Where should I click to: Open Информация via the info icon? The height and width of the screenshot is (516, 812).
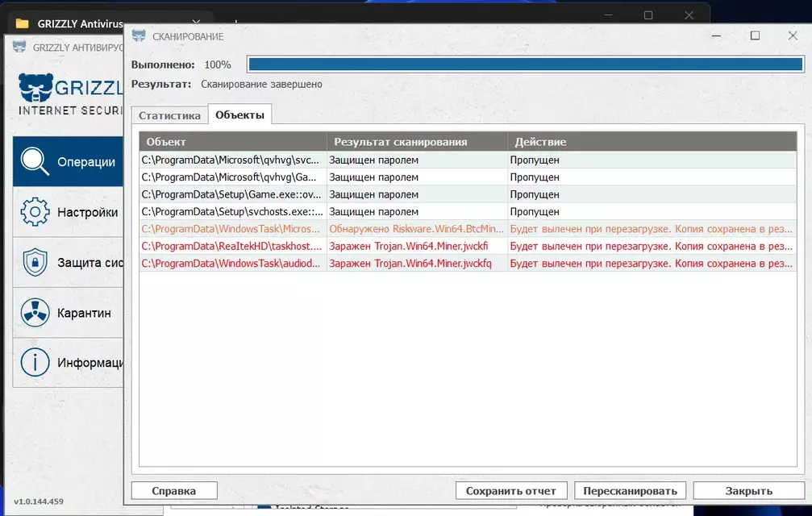[x=35, y=362]
